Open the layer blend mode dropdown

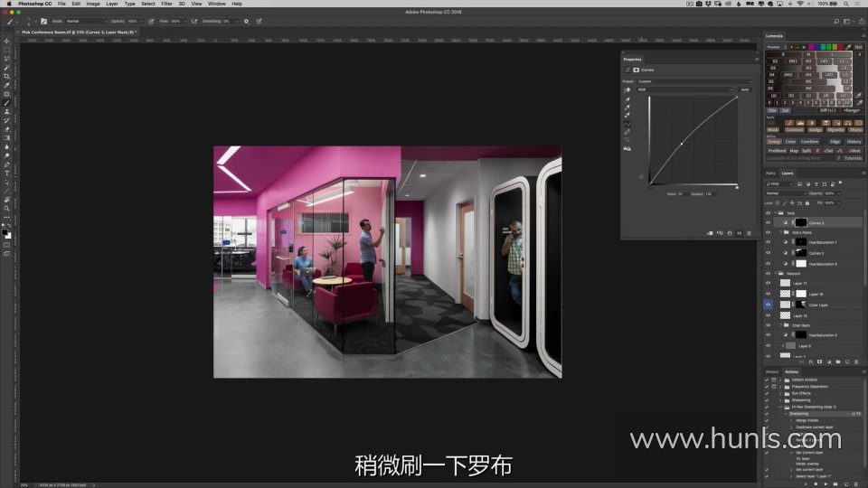[786, 193]
